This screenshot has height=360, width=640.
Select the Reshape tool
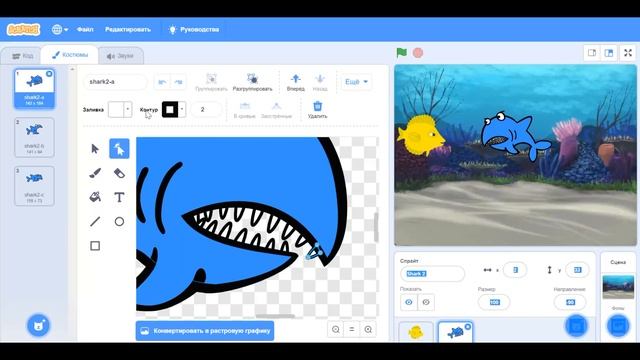[119, 149]
